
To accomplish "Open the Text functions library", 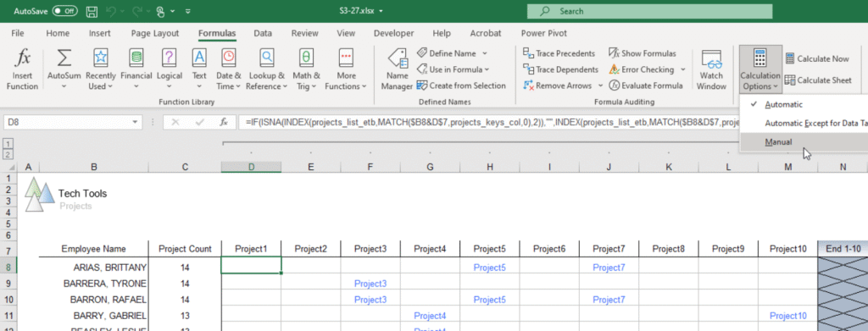I will 199,69.
